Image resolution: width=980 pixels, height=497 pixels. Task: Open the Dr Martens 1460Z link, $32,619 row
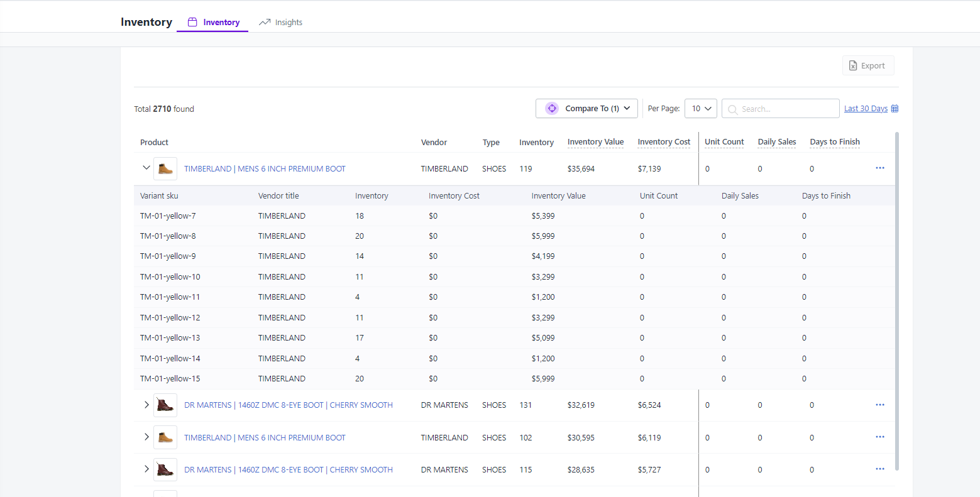pos(289,405)
